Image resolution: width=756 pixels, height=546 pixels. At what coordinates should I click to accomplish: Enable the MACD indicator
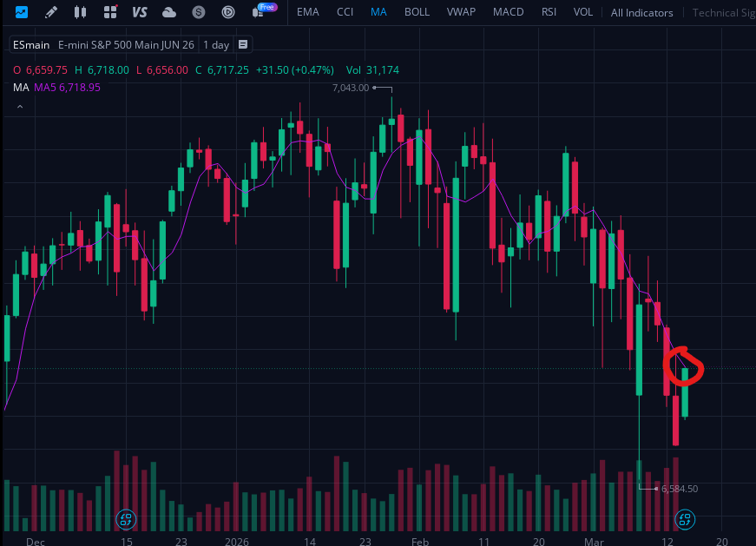click(508, 12)
